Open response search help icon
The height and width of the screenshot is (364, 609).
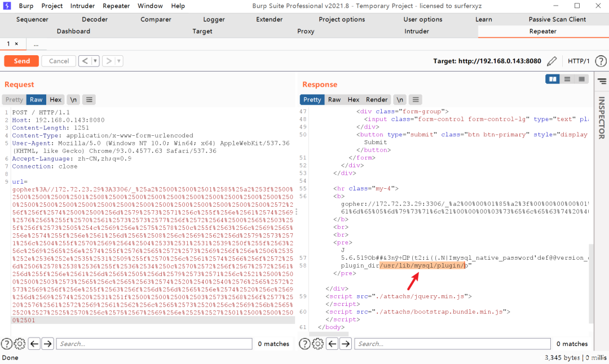(x=304, y=343)
